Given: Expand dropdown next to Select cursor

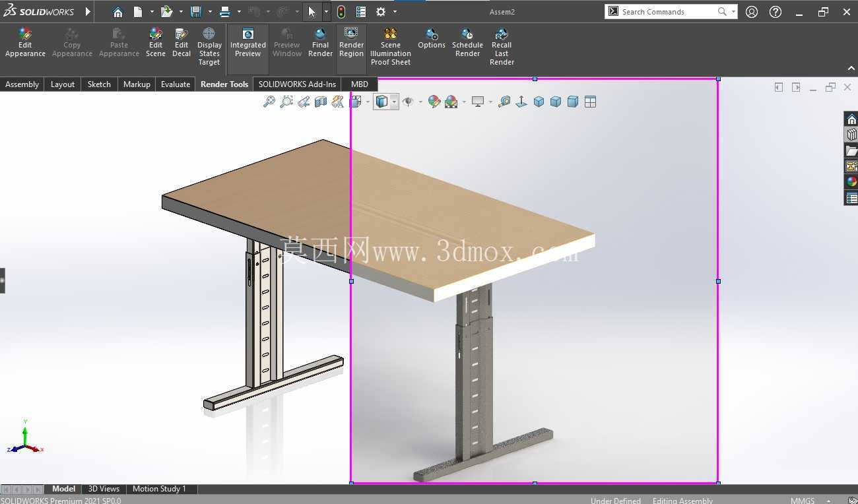Looking at the screenshot, I should [x=326, y=12].
